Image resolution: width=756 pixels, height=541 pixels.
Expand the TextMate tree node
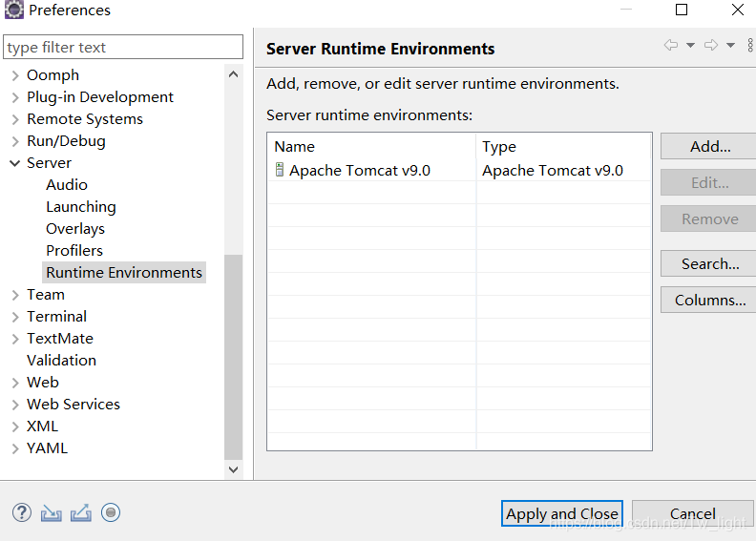pyautogui.click(x=15, y=339)
